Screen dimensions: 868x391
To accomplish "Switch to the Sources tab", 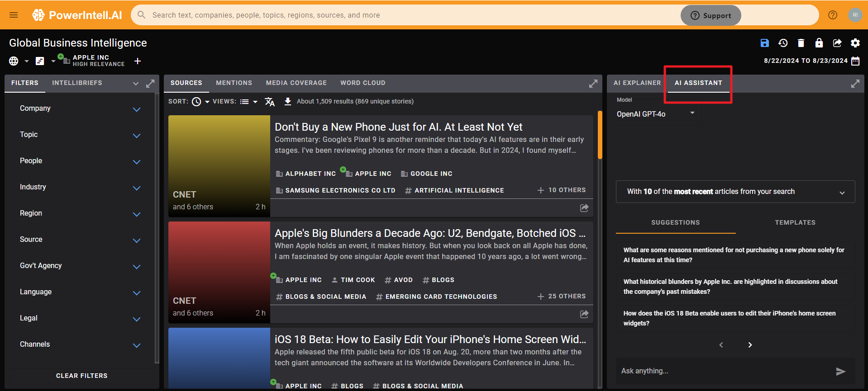I will (186, 83).
